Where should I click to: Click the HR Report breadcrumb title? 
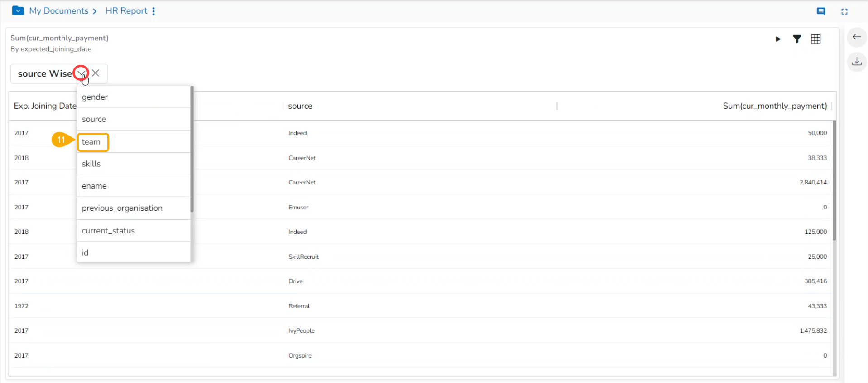tap(126, 11)
